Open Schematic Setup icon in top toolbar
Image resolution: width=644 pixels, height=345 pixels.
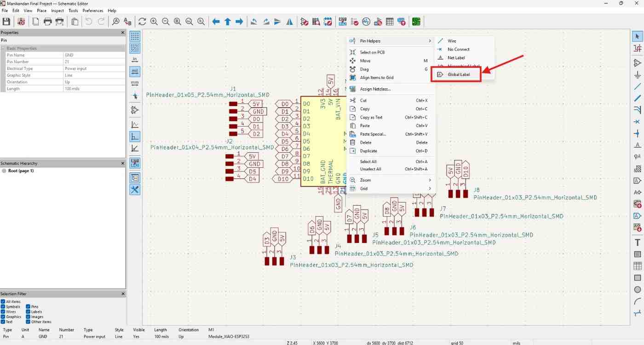(21, 22)
